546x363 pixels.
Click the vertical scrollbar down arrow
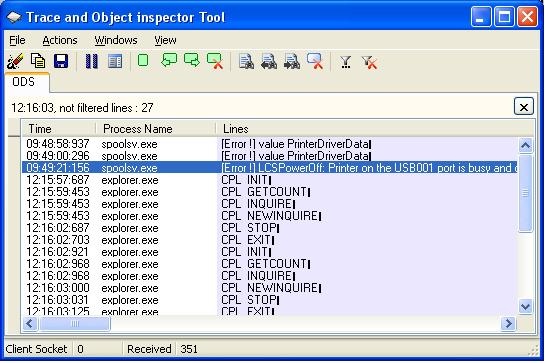(525, 307)
